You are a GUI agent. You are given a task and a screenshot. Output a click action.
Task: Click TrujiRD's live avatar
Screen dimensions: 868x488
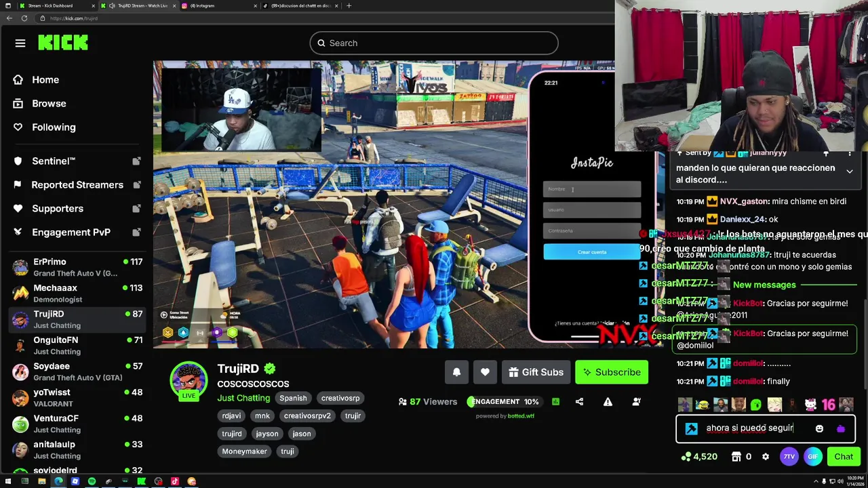tap(189, 381)
